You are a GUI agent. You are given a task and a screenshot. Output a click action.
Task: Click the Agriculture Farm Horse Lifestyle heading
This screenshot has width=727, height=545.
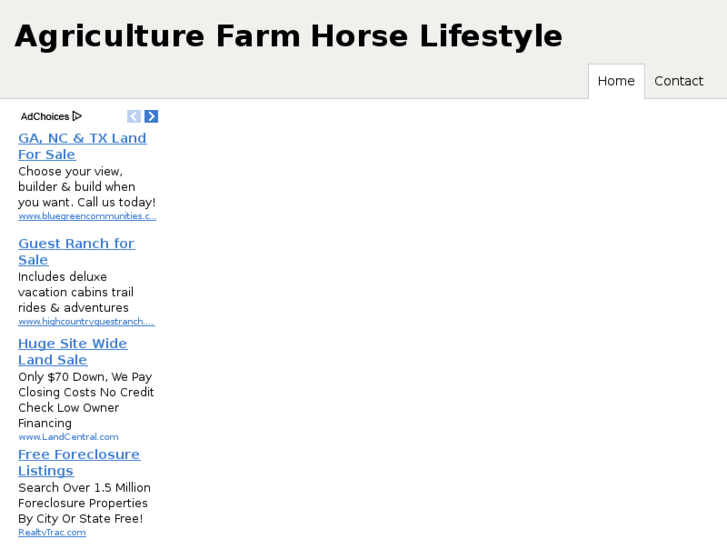288,36
